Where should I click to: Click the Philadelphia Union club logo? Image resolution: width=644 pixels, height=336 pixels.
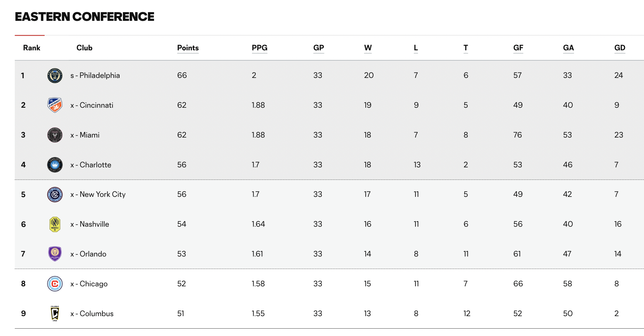coord(55,76)
